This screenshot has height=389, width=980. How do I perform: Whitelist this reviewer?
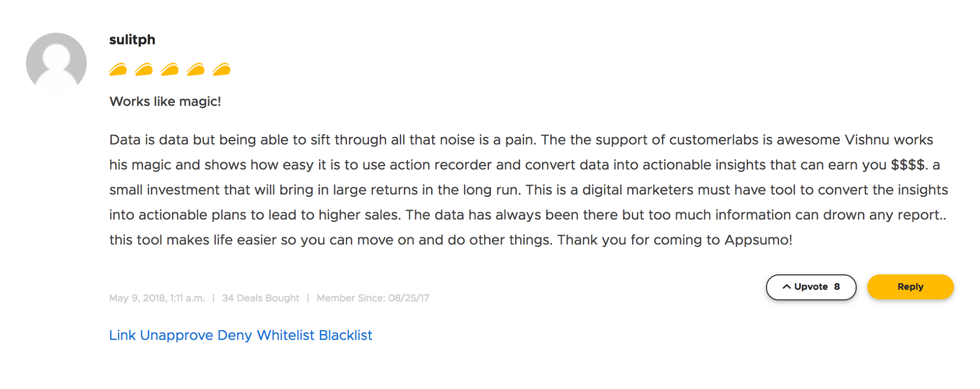285,335
